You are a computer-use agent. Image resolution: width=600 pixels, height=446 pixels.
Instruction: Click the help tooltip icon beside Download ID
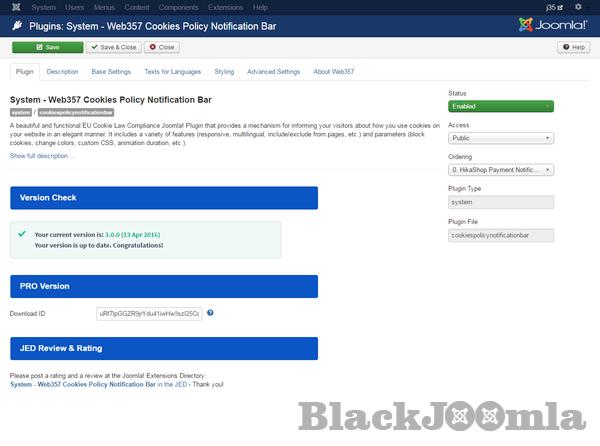click(x=210, y=313)
